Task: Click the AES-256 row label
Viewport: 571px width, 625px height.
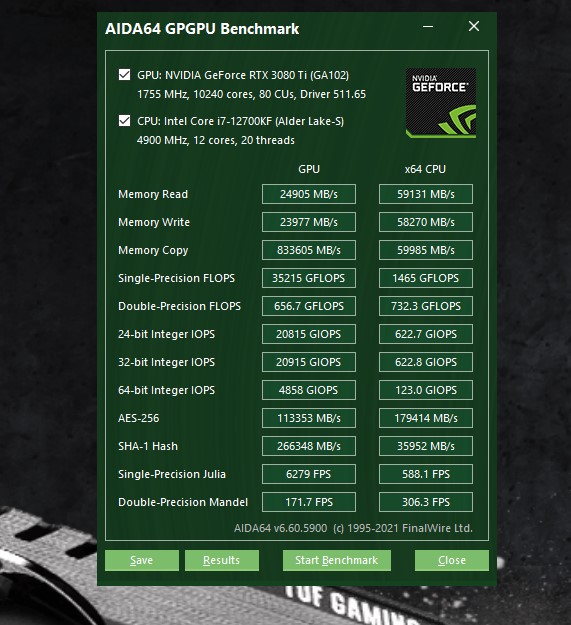Action: pyautogui.click(x=138, y=418)
